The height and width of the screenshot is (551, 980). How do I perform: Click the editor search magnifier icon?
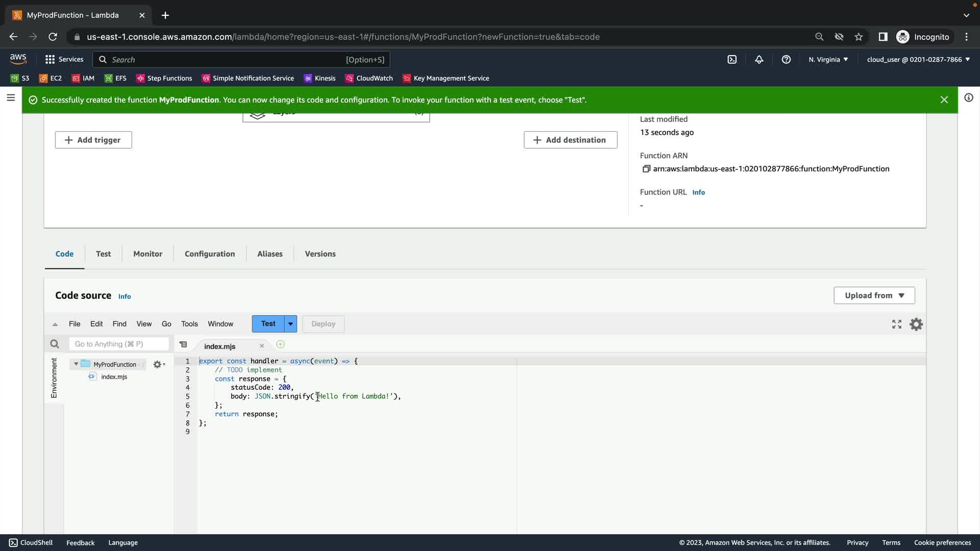(x=55, y=344)
